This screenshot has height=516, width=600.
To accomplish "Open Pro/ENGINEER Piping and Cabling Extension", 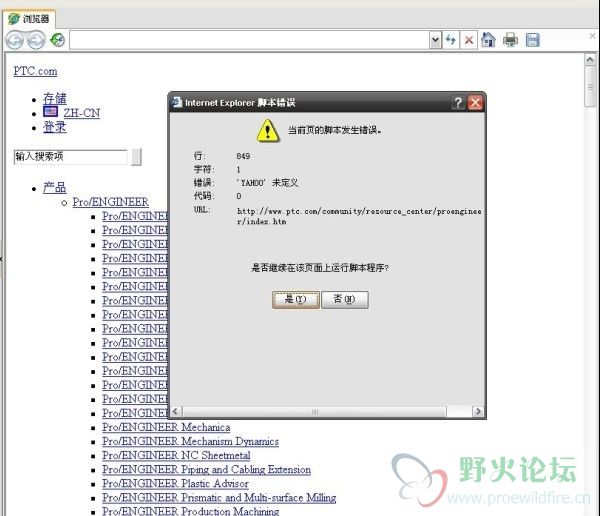I will coord(206,470).
